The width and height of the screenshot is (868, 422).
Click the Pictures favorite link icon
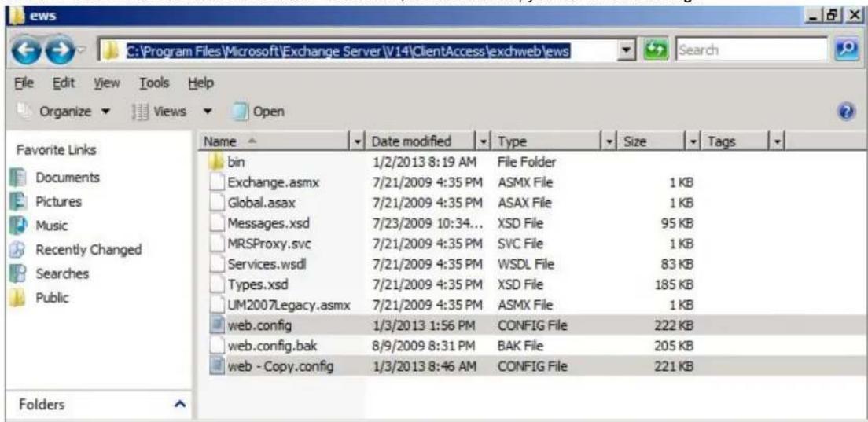[17, 202]
